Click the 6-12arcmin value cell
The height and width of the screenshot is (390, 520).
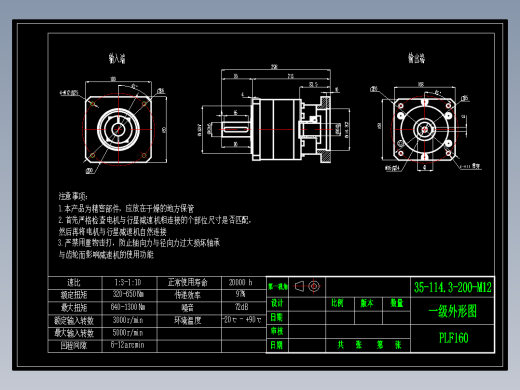(128, 345)
